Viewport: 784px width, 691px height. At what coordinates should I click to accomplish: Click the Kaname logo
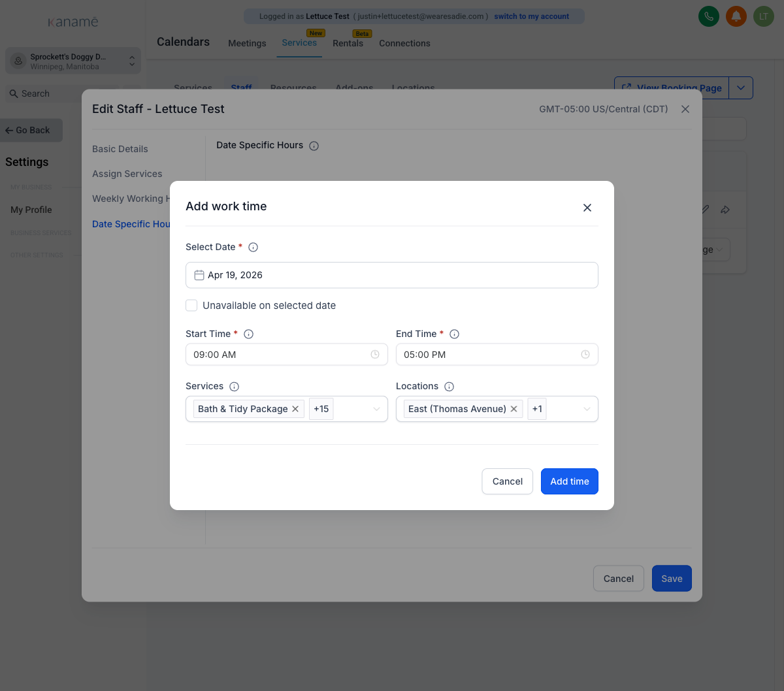[73, 22]
